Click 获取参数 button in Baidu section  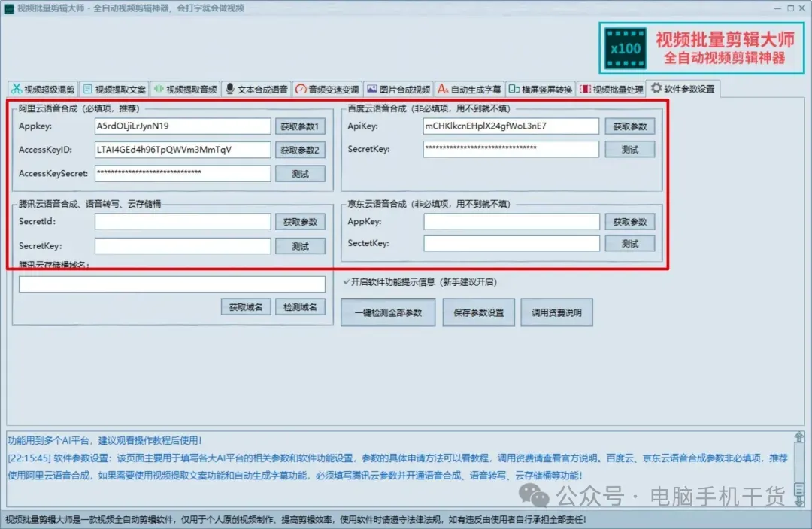tap(630, 126)
